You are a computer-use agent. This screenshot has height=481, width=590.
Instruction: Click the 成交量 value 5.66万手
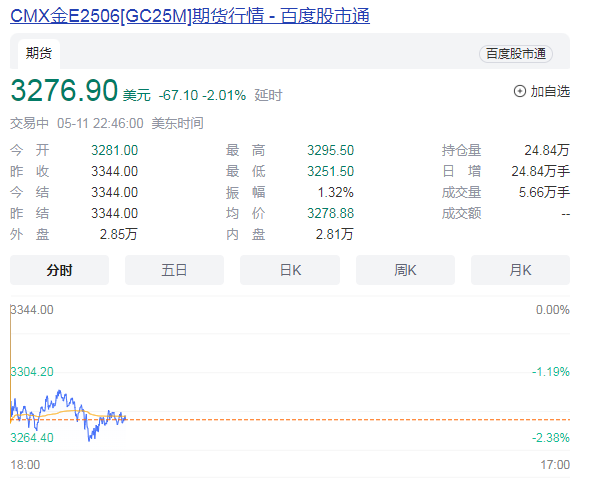544,192
